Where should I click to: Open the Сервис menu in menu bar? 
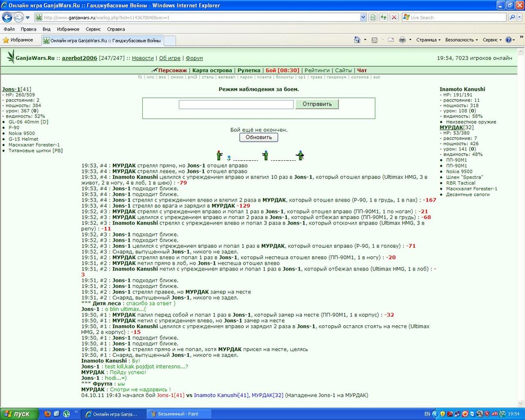93,29
